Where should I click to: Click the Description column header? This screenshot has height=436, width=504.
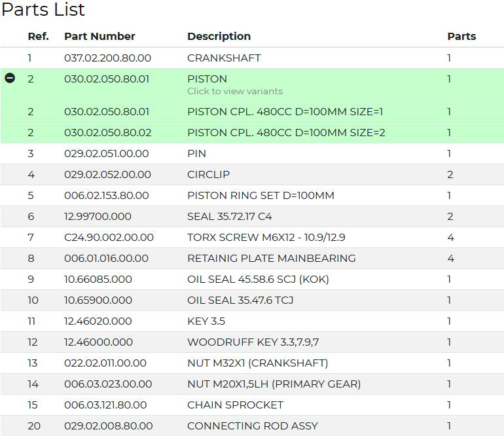pyautogui.click(x=219, y=37)
